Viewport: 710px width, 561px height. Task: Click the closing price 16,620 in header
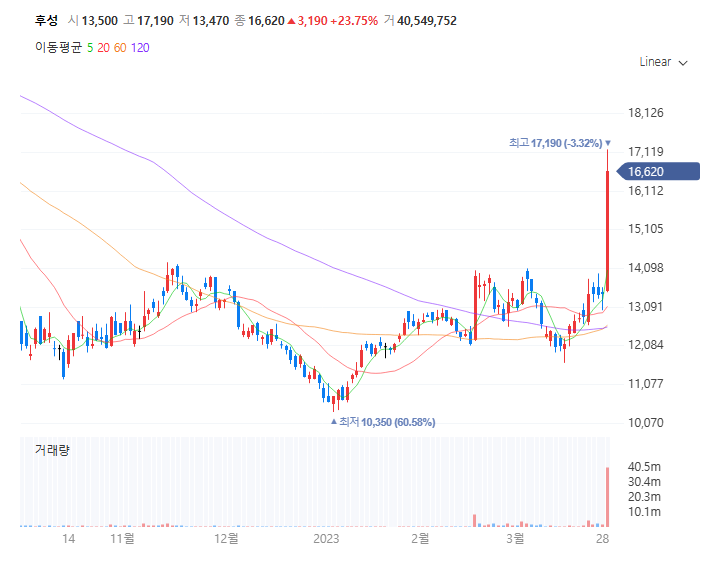(266, 21)
